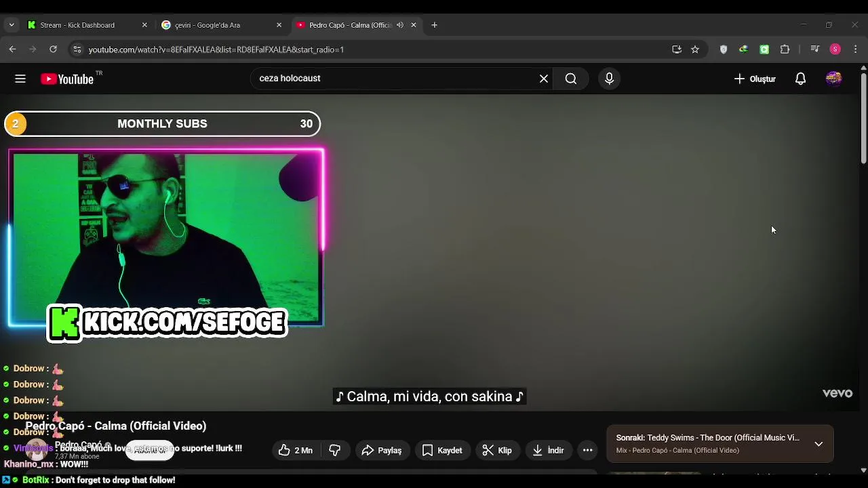Click the page vertical scrollbar thumb

863,118
